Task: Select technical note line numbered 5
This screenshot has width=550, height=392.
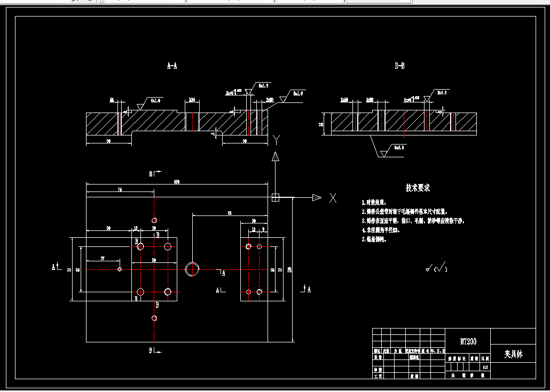Action: click(374, 239)
